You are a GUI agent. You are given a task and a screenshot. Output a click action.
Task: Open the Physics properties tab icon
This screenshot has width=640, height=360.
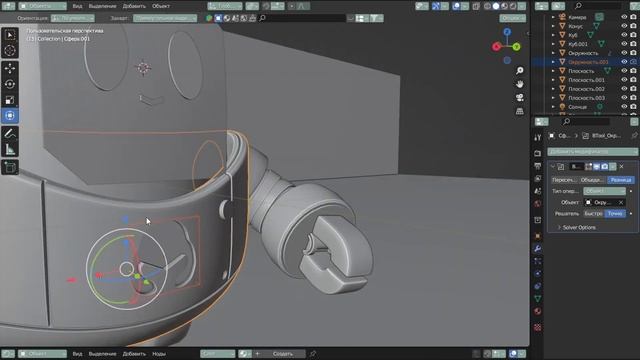click(538, 274)
